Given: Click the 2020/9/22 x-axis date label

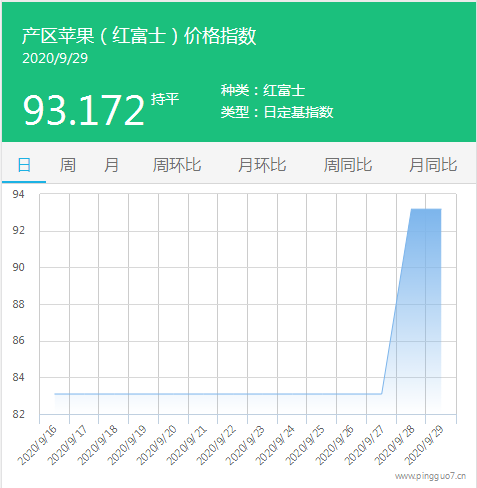Looking at the screenshot, I should pyautogui.click(x=216, y=445).
